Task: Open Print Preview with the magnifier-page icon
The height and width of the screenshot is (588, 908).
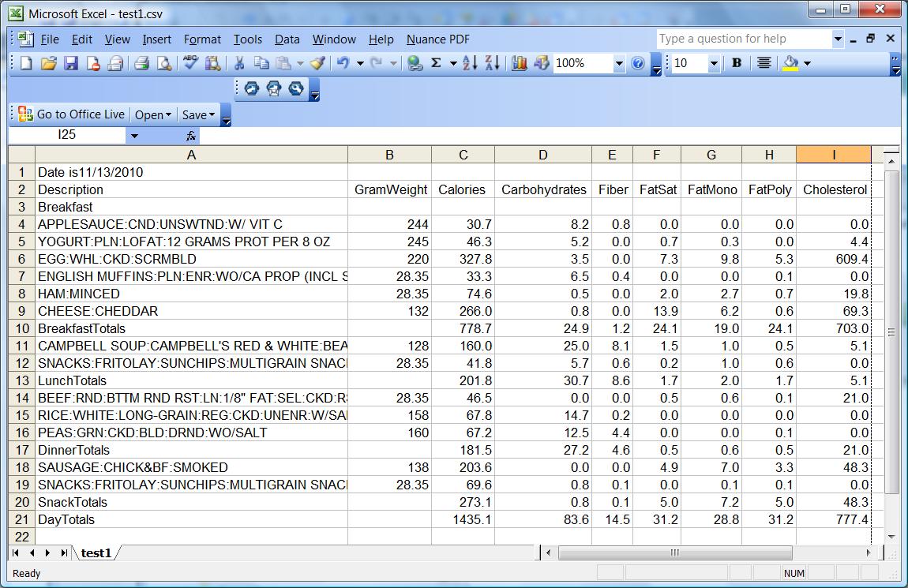Action: (x=164, y=63)
